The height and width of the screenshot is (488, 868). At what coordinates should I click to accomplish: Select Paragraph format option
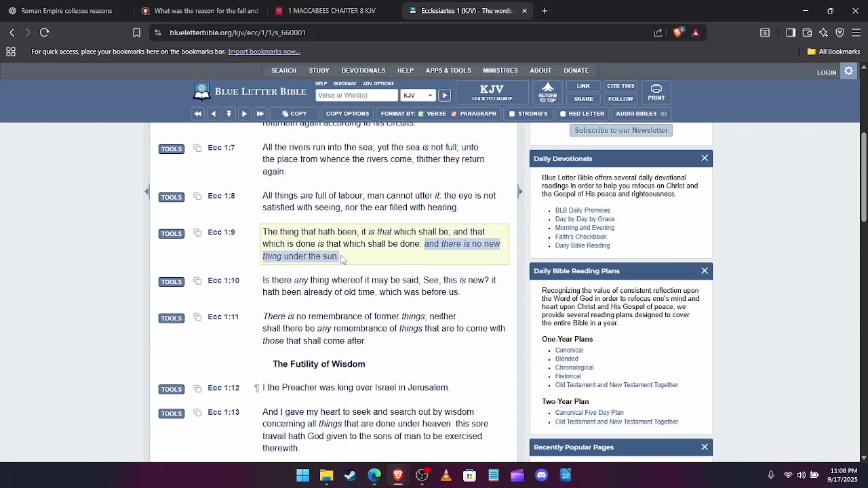474,114
